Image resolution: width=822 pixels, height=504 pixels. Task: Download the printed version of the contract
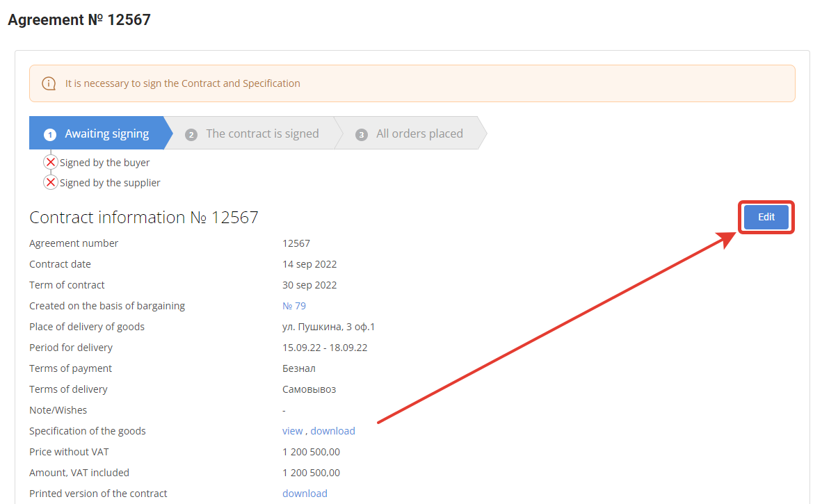click(305, 494)
